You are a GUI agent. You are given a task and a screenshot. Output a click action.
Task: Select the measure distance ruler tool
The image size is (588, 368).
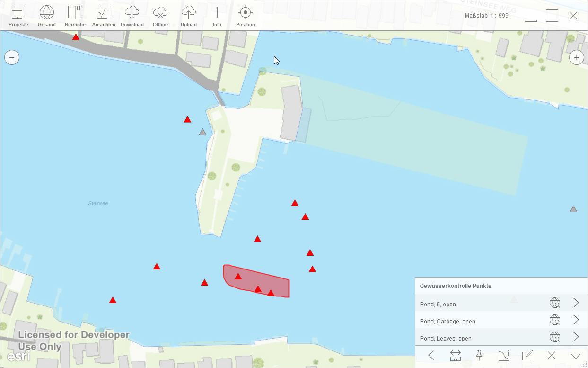[456, 356]
